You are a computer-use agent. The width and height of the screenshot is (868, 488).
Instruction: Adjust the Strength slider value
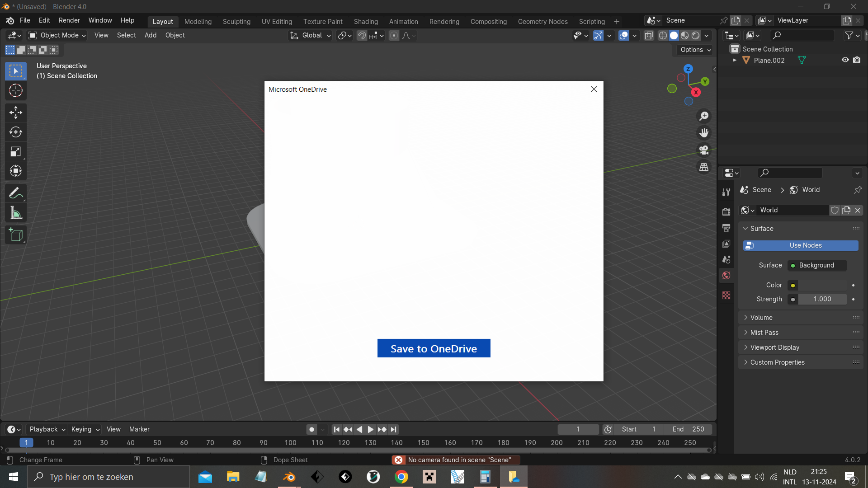822,300
